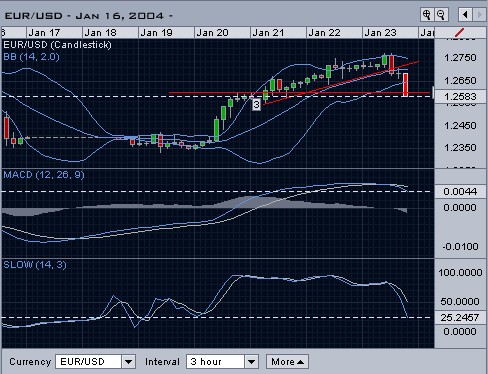488x374 pixels.
Task: Click the EUR/USD currency field
Action: 88,362
